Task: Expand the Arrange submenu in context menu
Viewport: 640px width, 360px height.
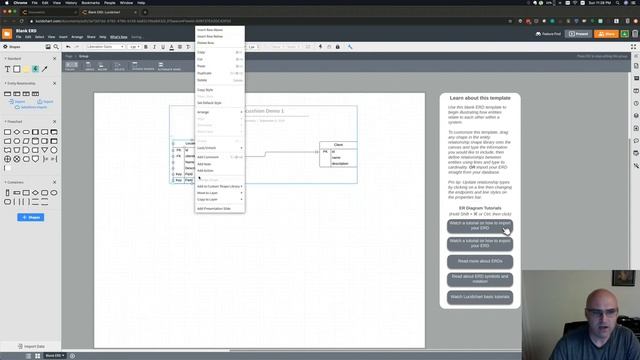Action: (220, 112)
